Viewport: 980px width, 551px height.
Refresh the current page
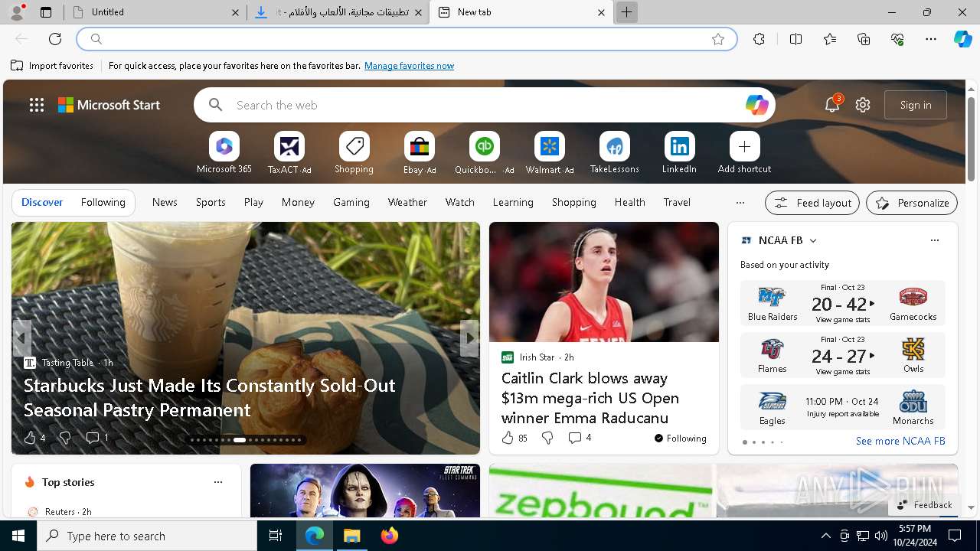[55, 39]
